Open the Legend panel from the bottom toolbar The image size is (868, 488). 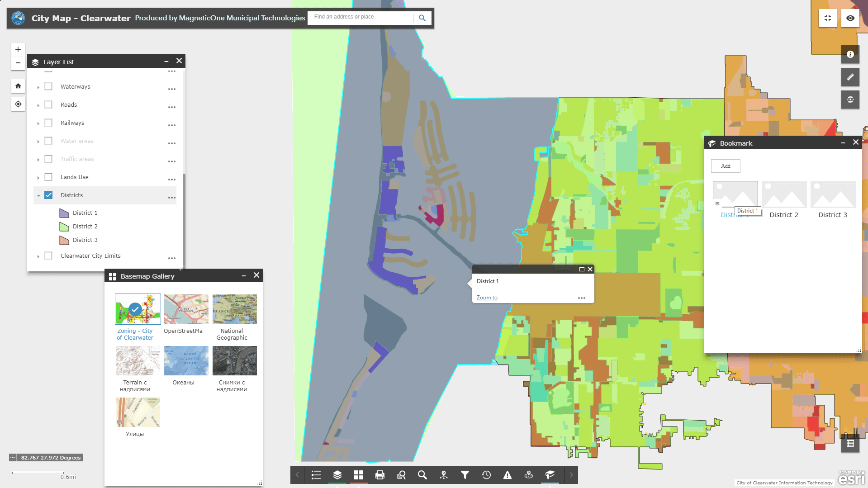(316, 475)
